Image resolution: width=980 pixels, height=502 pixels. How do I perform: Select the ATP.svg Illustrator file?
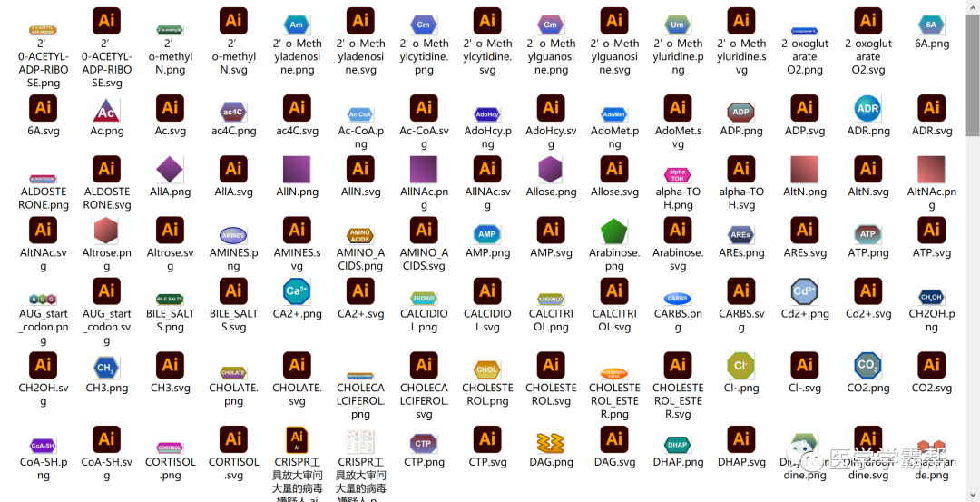click(931, 230)
